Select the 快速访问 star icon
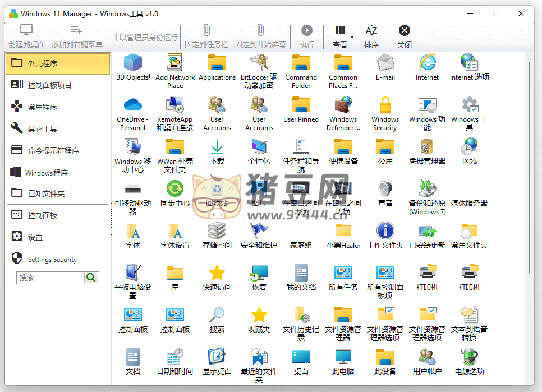The image size is (542, 392). (217, 273)
